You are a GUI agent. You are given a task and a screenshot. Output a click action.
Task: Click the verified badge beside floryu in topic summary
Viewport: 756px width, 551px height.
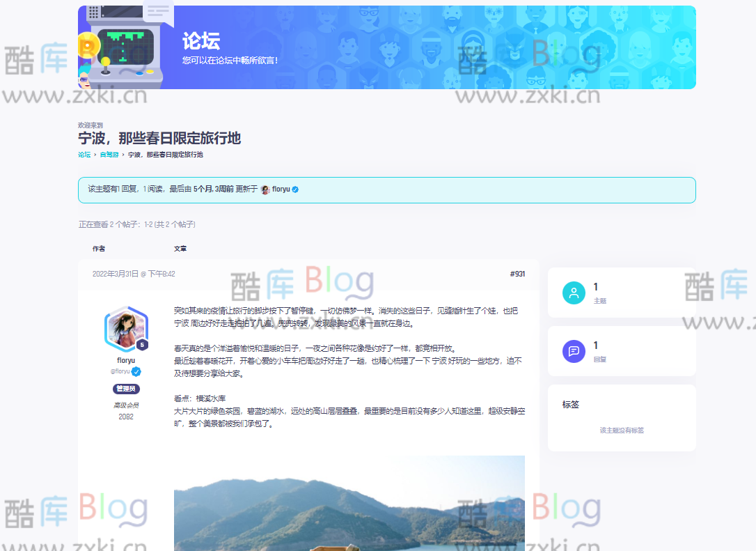[x=295, y=189]
